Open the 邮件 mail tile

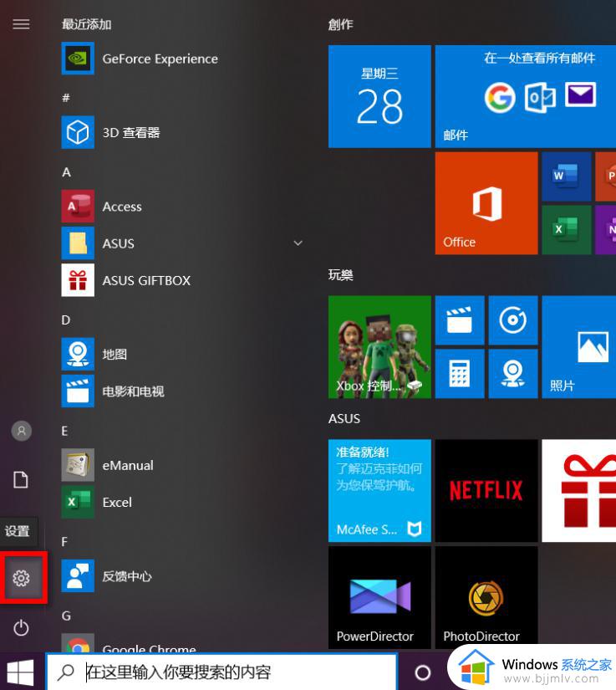coord(526,96)
